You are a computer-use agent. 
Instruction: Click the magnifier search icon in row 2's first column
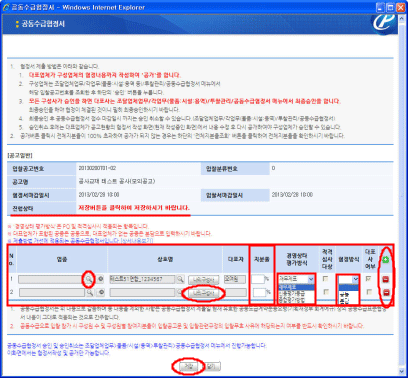click(90, 292)
